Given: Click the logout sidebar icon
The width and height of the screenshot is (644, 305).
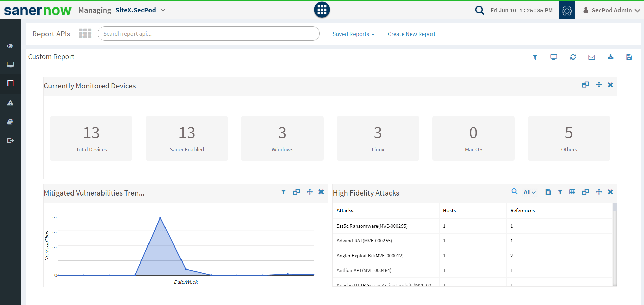Looking at the screenshot, I should pyautogui.click(x=10, y=141).
